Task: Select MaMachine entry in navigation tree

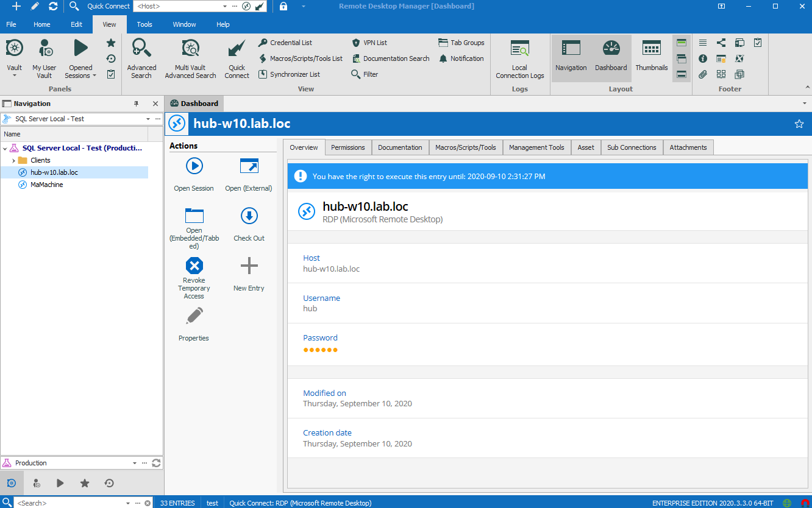Action: 46,185
